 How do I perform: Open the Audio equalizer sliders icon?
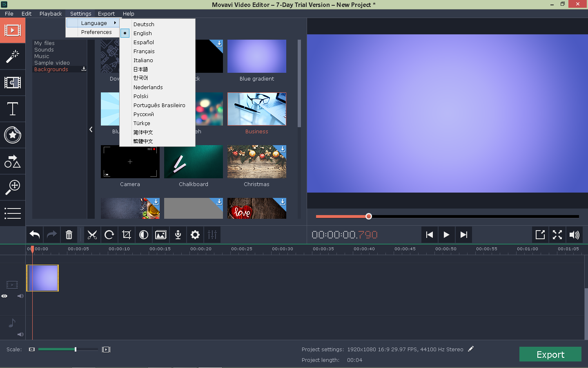tap(212, 235)
